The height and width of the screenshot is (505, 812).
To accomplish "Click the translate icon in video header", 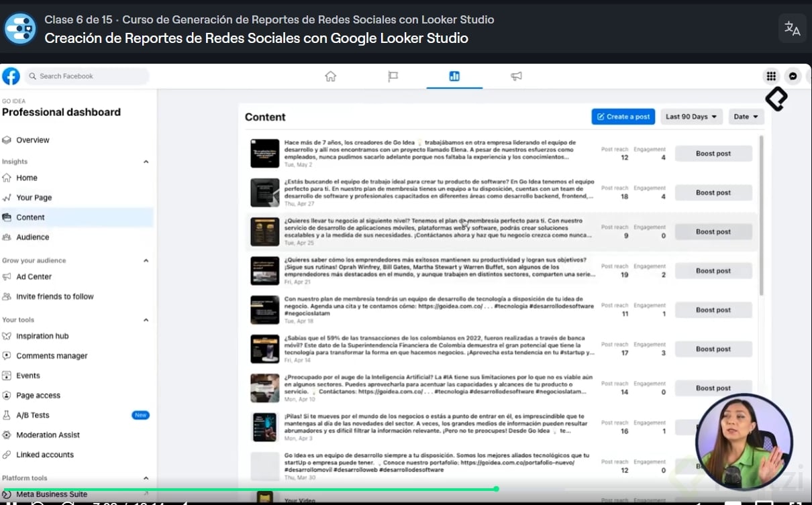I will [x=793, y=29].
